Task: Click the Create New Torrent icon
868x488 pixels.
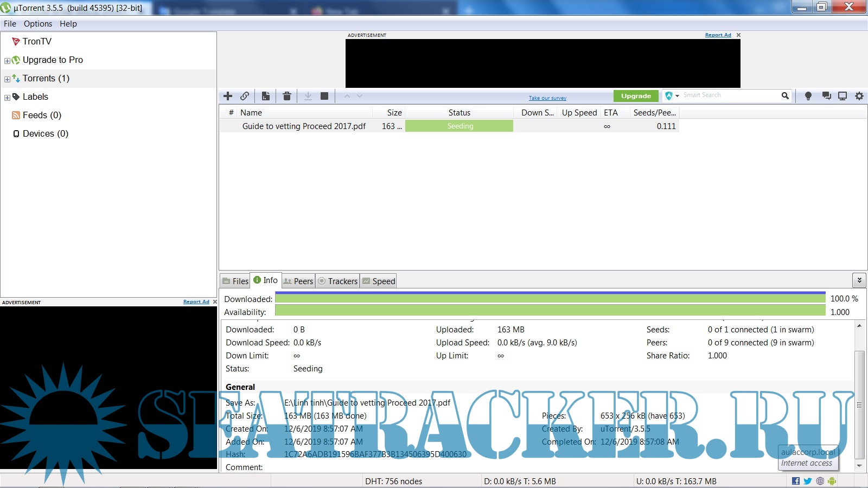Action: pos(265,96)
